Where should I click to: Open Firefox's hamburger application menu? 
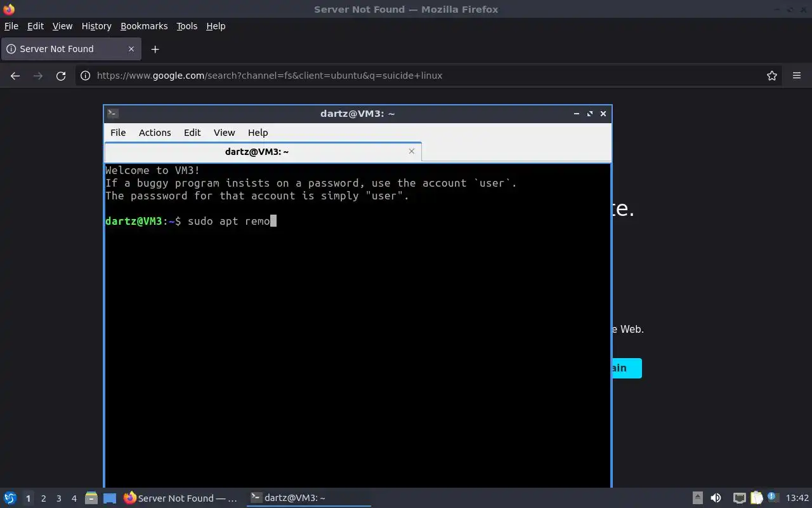click(x=797, y=76)
